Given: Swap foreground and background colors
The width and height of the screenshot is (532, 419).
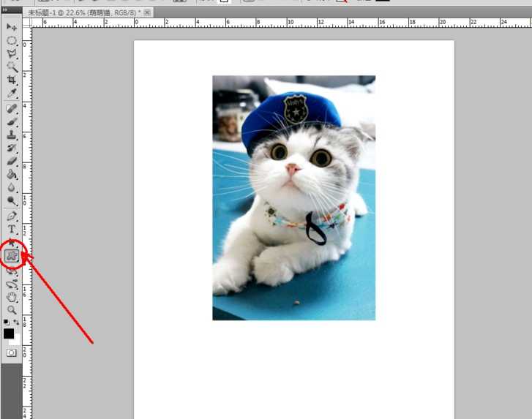Looking at the screenshot, I should click(x=16, y=322).
